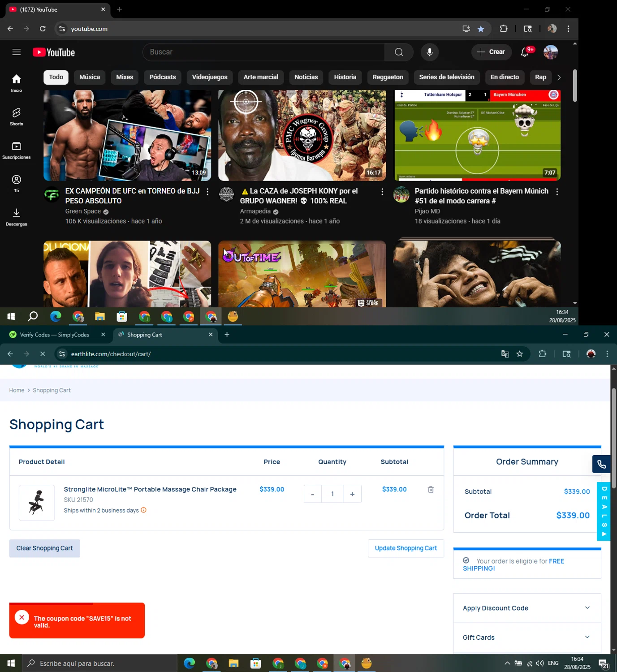Open Armapedia channel link
This screenshot has height=672, width=617.
click(255, 211)
